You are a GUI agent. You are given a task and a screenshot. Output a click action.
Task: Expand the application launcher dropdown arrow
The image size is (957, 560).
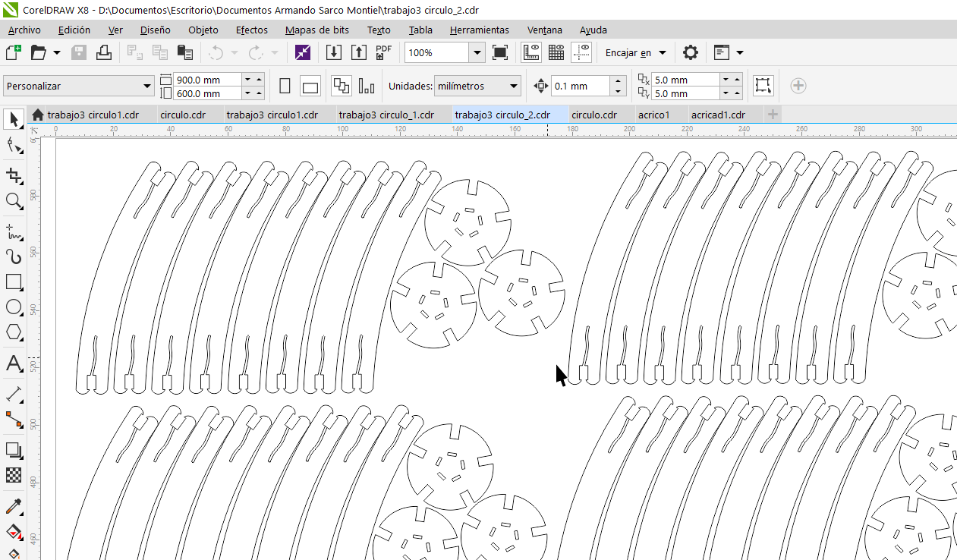(740, 52)
